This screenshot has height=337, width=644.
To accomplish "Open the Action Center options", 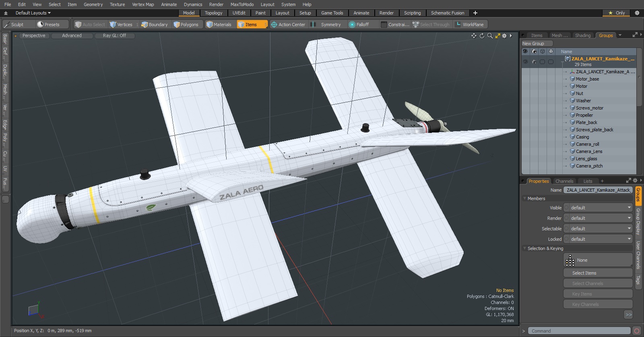I will tap(288, 25).
